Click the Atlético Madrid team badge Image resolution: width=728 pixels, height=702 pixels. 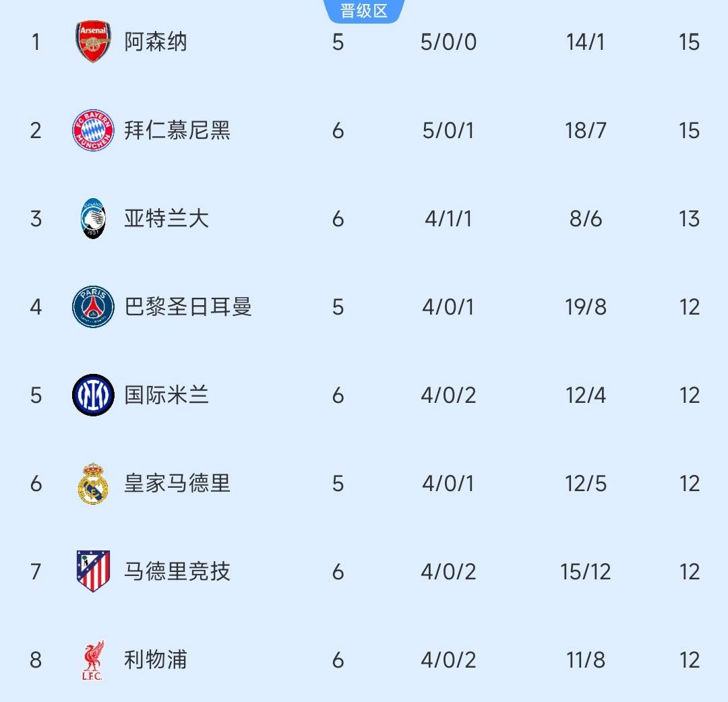point(92,572)
